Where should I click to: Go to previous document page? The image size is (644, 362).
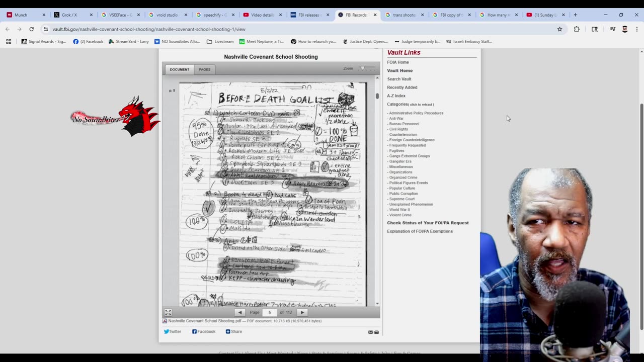coord(240,312)
